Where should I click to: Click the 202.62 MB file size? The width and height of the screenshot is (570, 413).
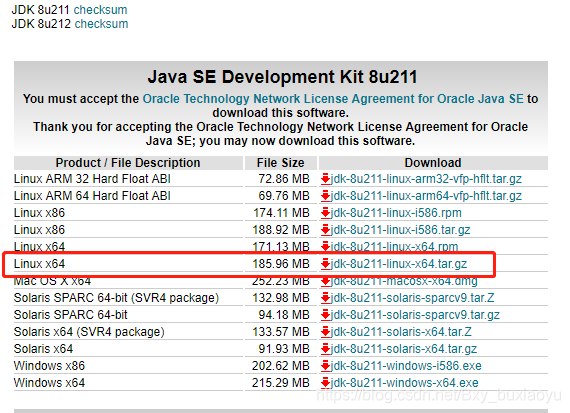point(281,366)
